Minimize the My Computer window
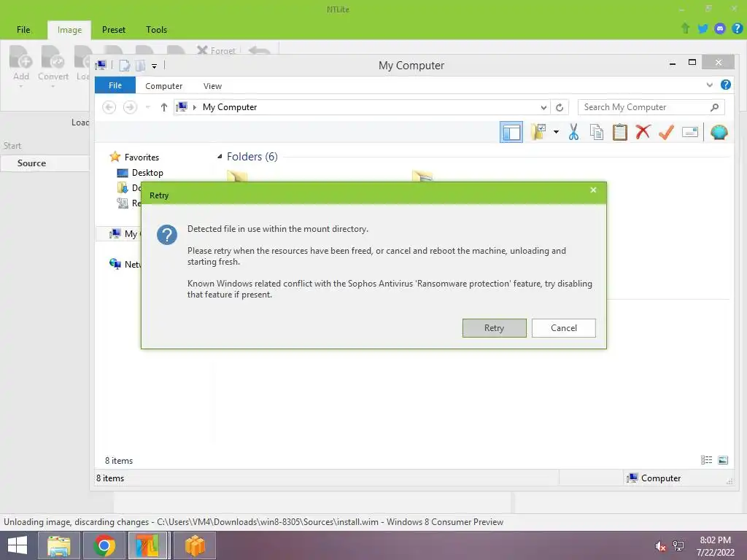The height and width of the screenshot is (560, 747). tap(673, 63)
